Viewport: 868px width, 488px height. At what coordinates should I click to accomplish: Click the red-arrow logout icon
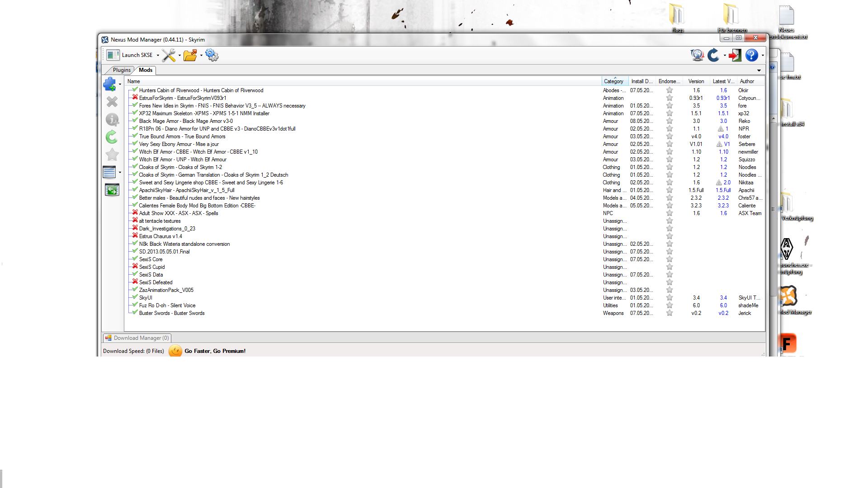click(x=735, y=55)
